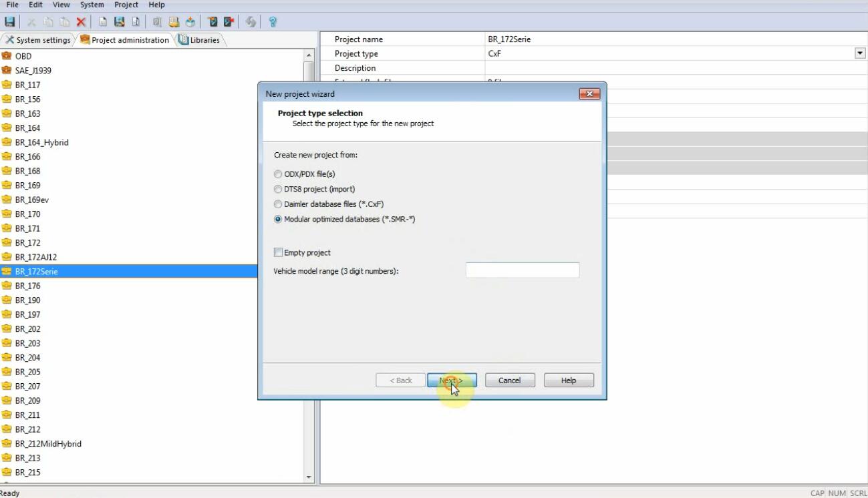Click the project list scrollbar down arrow

tap(309, 477)
